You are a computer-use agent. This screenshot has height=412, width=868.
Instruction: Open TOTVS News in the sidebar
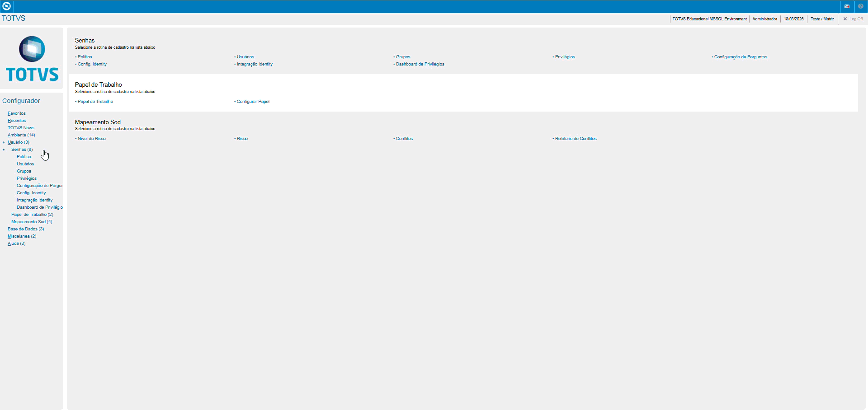(x=21, y=128)
